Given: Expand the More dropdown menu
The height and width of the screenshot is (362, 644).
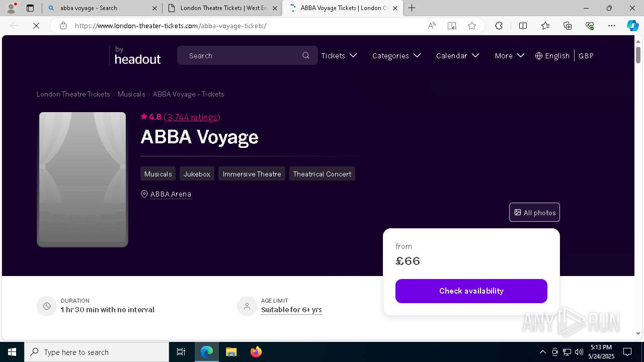Looking at the screenshot, I should point(510,56).
